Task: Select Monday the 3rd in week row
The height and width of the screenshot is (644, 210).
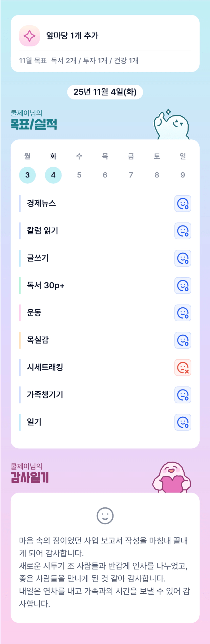Action: pos(27,175)
